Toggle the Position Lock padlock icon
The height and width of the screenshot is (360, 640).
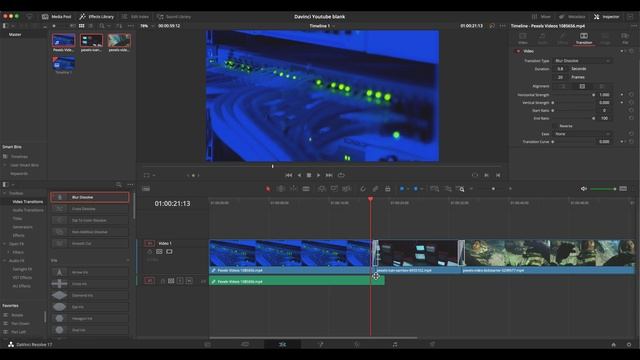(388, 189)
